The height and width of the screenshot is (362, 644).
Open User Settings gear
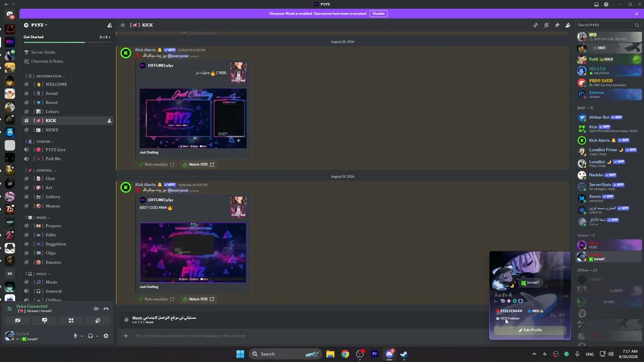click(106, 336)
